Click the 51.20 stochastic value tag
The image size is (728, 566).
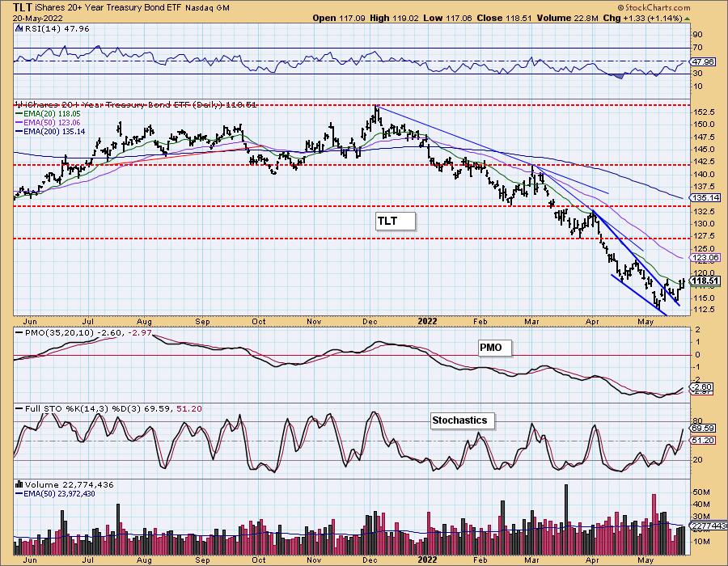coord(703,441)
